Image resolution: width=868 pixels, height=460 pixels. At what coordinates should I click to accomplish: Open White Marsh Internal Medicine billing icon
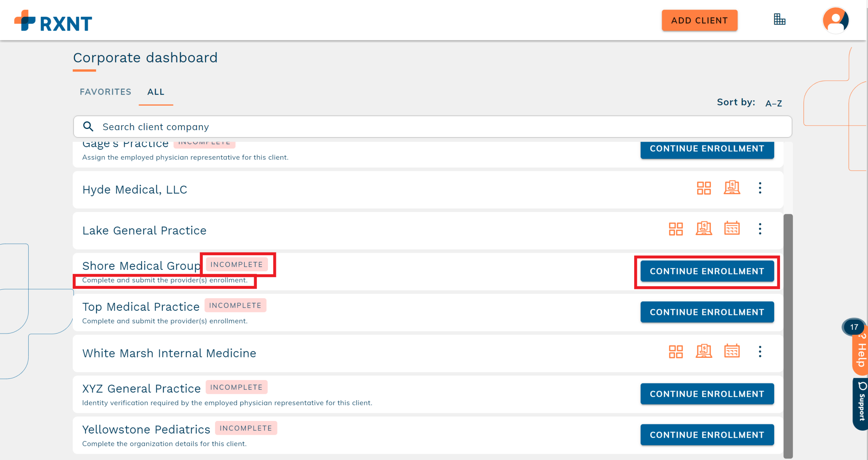703,351
